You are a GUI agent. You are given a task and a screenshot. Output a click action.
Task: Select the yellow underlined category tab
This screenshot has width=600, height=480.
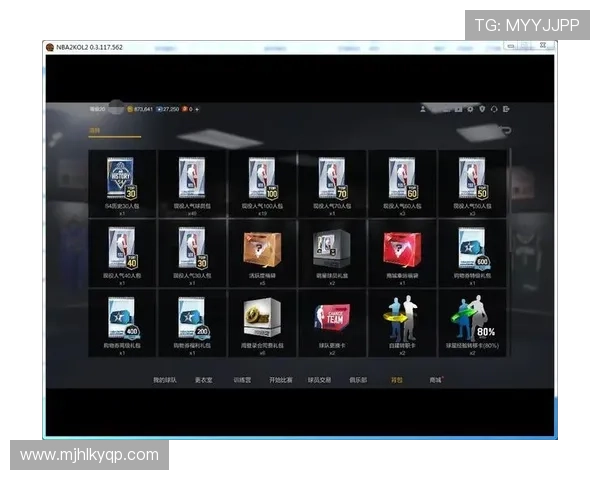click(115, 131)
